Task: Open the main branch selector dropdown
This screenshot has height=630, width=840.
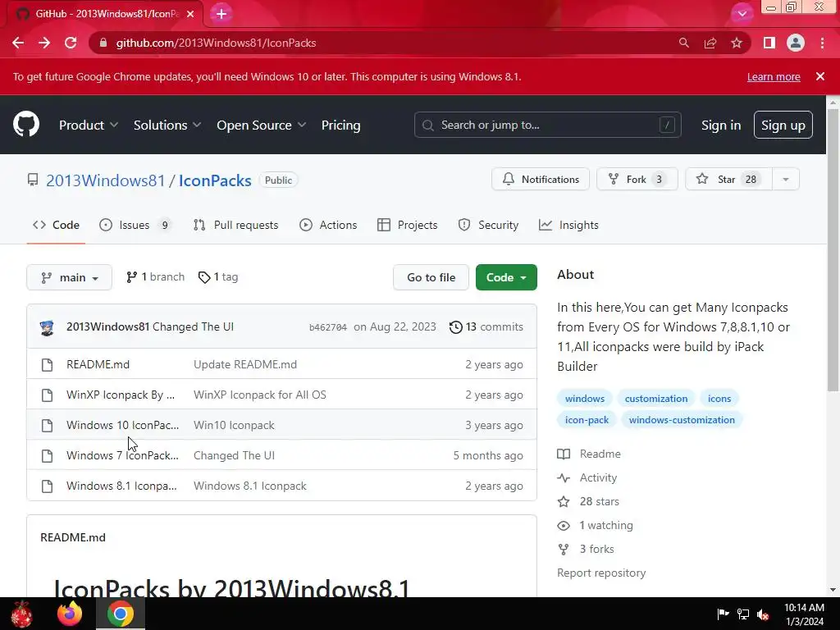Action: 69,277
